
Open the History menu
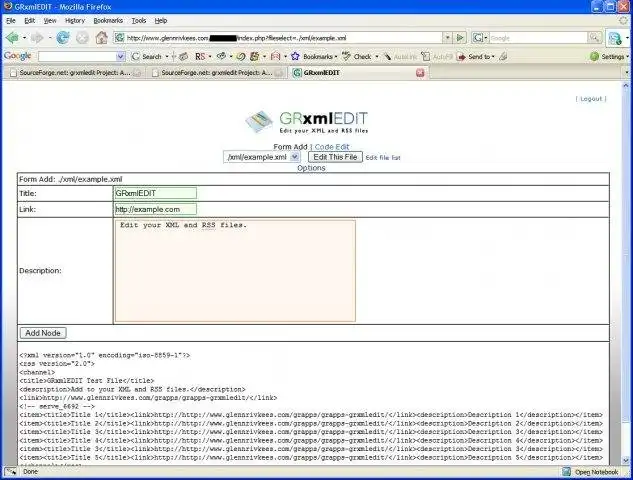pyautogui.click(x=75, y=21)
